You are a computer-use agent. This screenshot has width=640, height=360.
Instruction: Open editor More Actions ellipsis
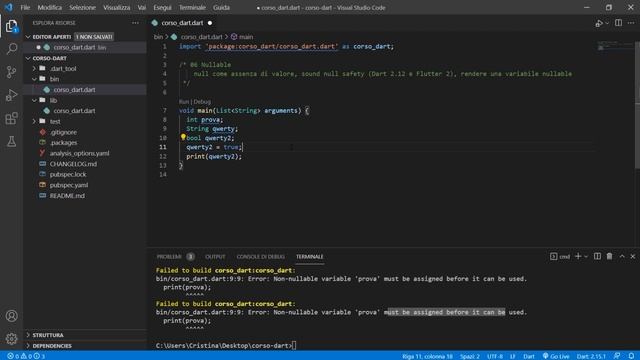[x=631, y=23]
